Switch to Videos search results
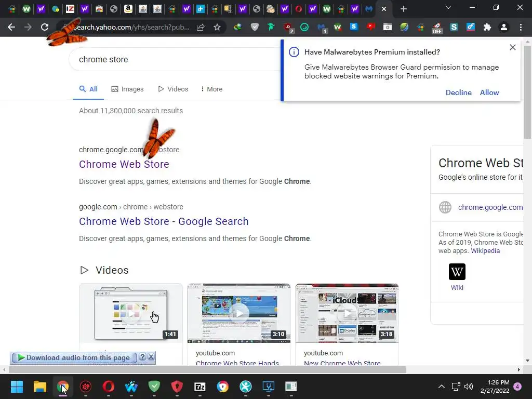The width and height of the screenshot is (532, 399). coord(172,89)
